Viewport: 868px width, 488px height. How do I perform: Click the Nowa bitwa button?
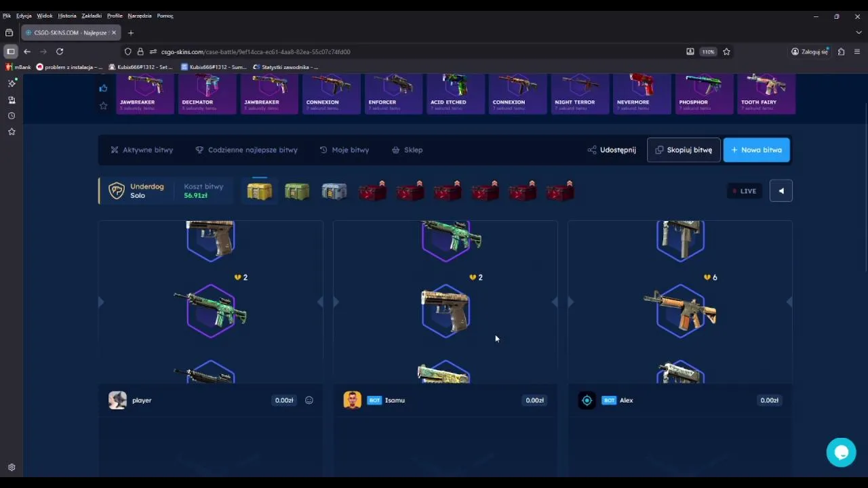(756, 150)
